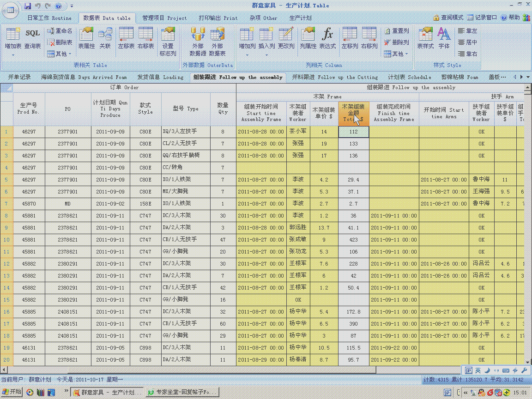The width and height of the screenshot is (532, 399).
Task: Move column right with 右移列
Action: tap(369, 38)
